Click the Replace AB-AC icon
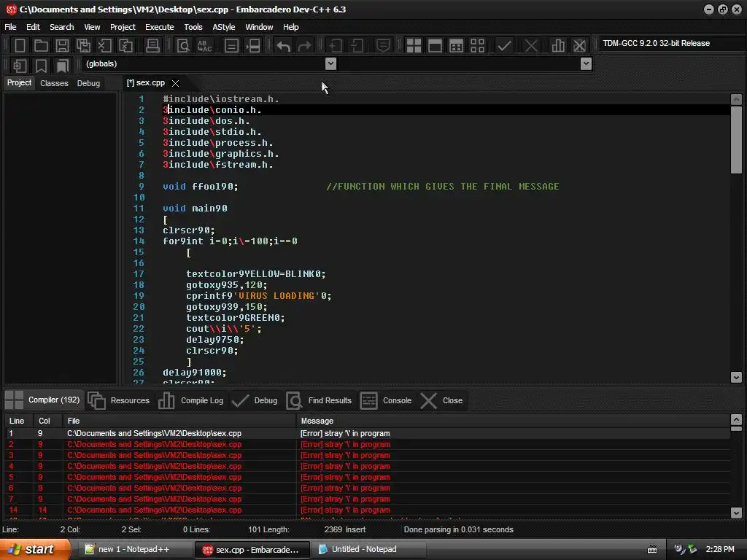Image resolution: width=747 pixels, height=560 pixels. pos(204,46)
